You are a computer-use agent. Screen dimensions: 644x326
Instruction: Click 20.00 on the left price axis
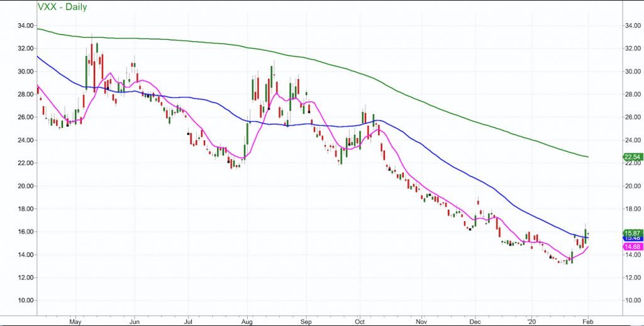25,186
